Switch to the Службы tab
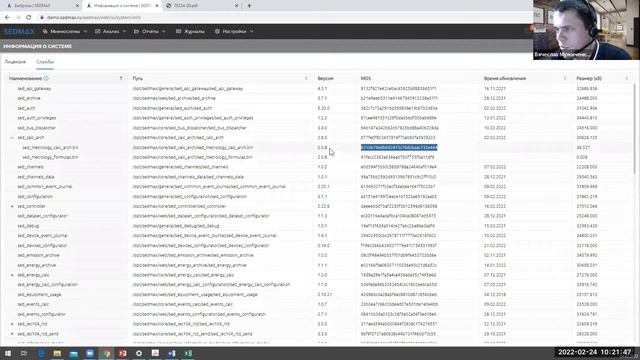 (45, 62)
